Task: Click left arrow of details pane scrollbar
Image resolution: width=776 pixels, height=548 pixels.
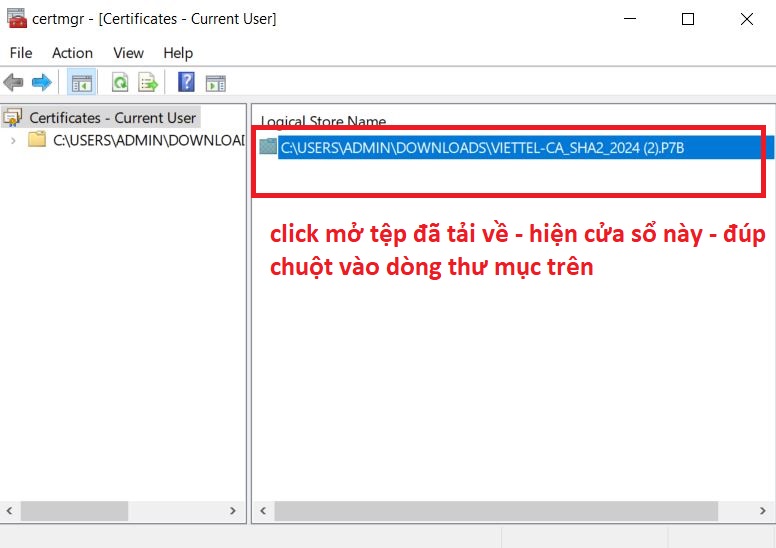Action: [x=263, y=510]
